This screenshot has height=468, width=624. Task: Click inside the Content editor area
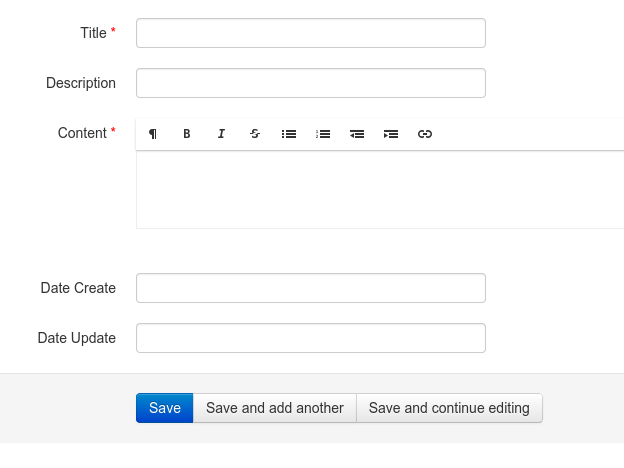(380, 190)
